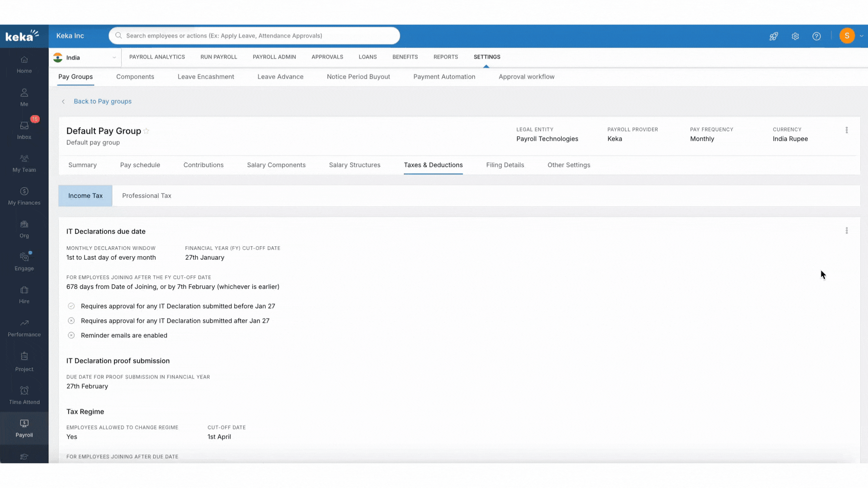Open Payroll Analytics section
Image resolution: width=868 pixels, height=488 pixels.
[x=157, y=56]
